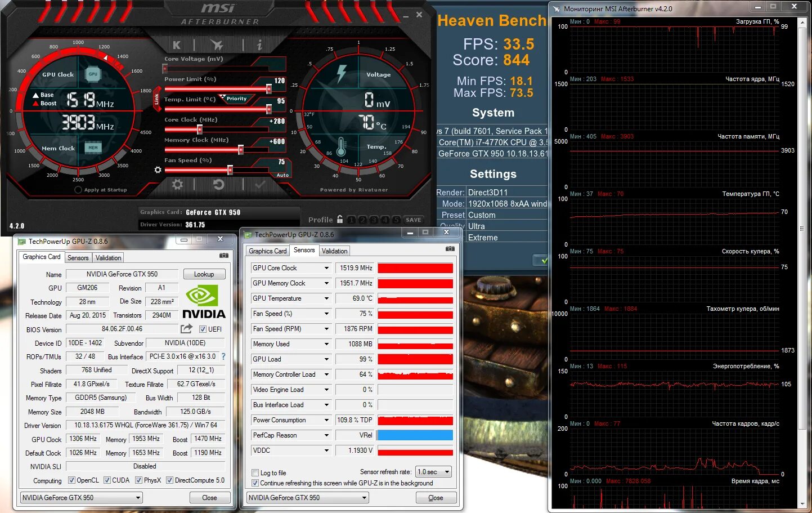This screenshot has width=812, height=513.
Task: Click Close button in GPU-Z Sensors window
Action: point(436,498)
